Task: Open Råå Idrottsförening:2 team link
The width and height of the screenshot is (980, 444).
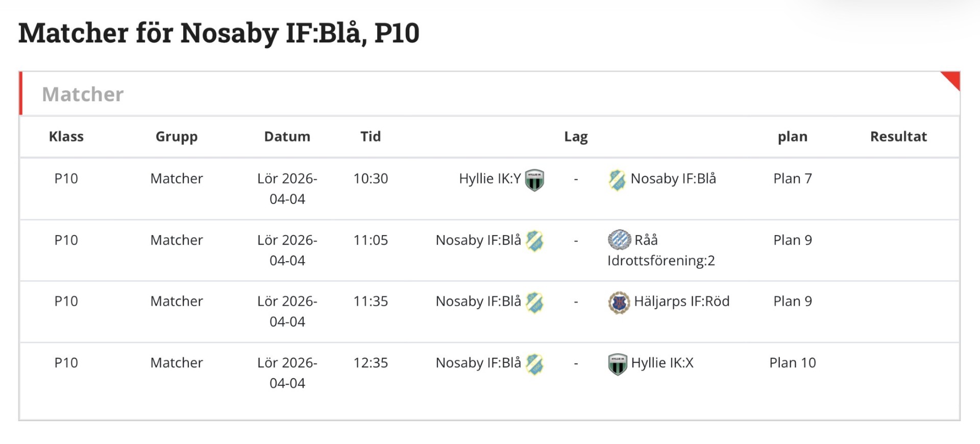Action: tap(661, 261)
